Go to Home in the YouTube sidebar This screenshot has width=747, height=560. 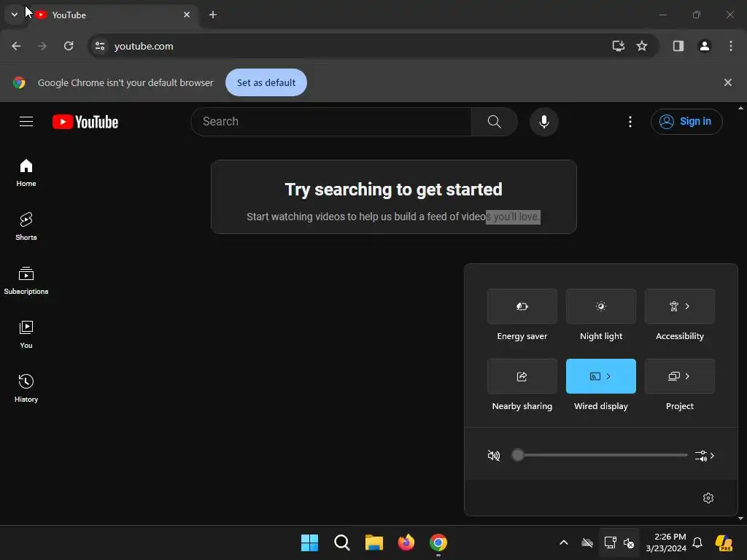(26, 173)
